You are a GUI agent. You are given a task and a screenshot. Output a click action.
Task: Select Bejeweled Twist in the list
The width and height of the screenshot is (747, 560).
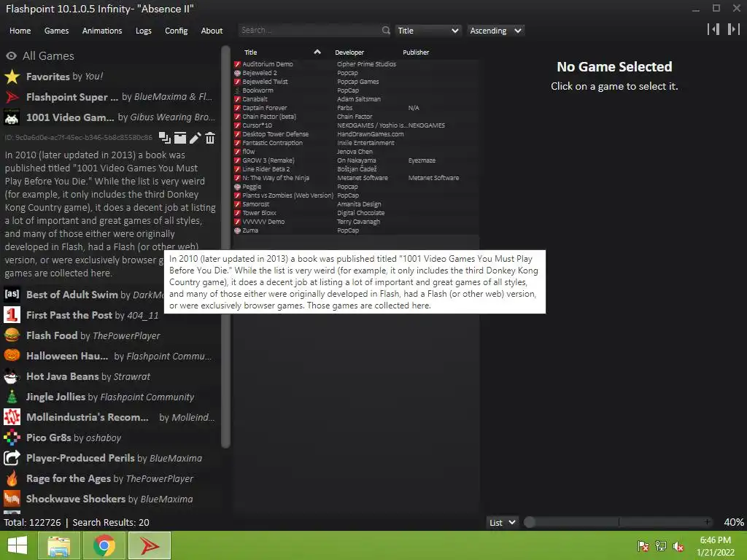click(x=356, y=82)
